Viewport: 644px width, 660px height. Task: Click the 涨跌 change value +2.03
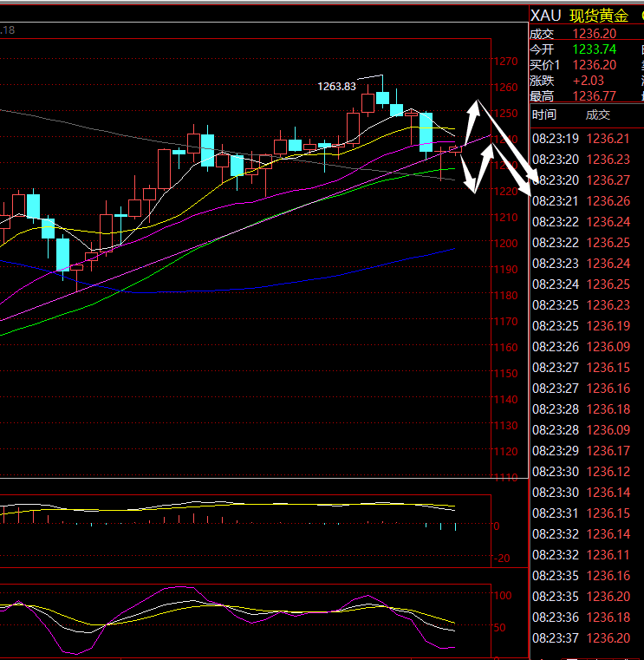[588, 81]
